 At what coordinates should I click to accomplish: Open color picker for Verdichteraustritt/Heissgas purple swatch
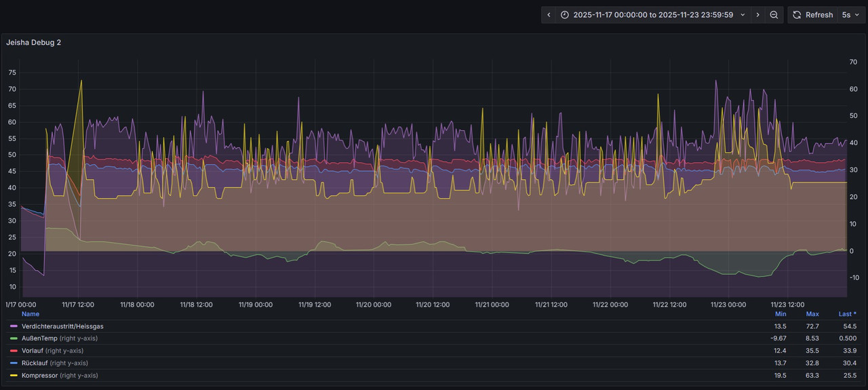tap(14, 326)
